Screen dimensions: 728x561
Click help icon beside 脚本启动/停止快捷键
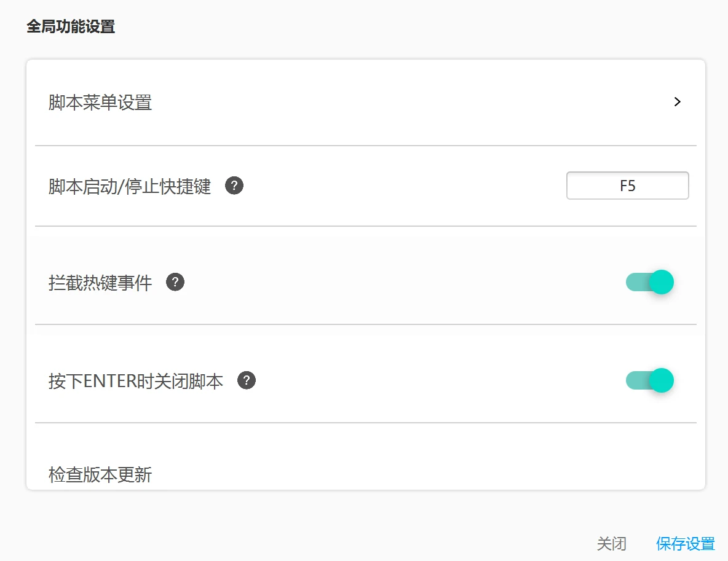[x=234, y=186]
